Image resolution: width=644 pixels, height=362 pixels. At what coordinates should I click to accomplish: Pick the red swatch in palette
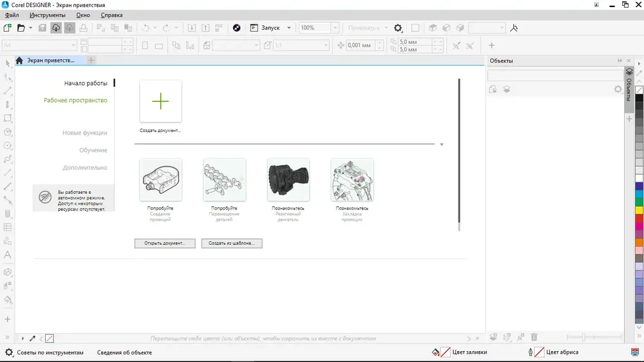click(639, 218)
